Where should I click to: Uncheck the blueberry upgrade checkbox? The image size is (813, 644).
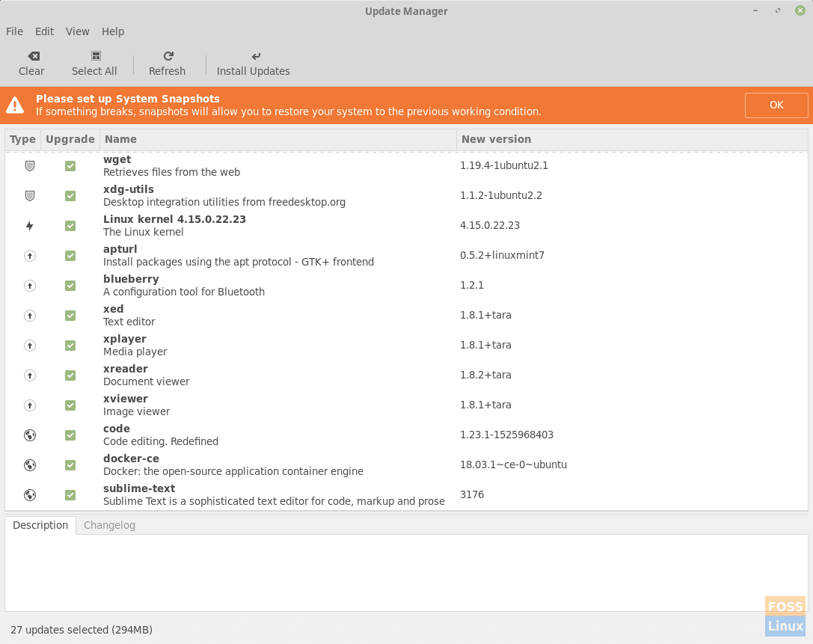[x=70, y=286]
